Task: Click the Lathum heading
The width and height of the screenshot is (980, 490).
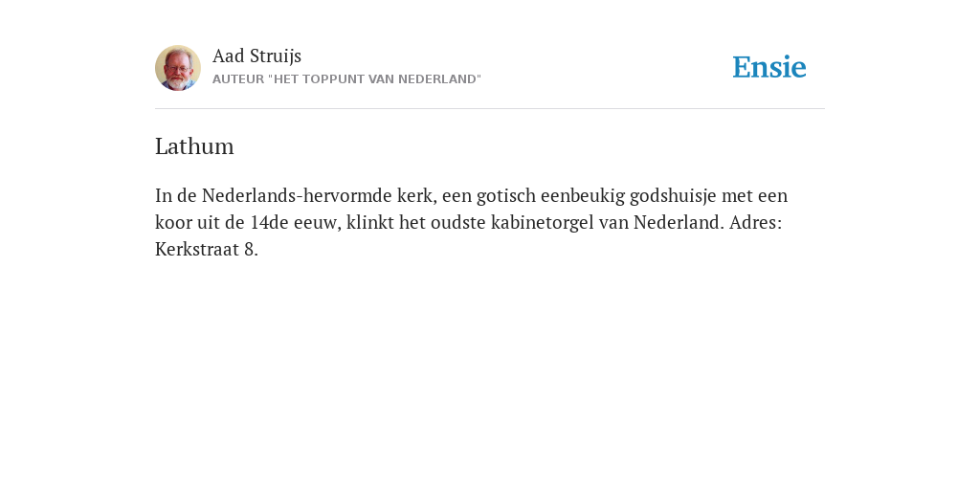Action: tap(194, 146)
